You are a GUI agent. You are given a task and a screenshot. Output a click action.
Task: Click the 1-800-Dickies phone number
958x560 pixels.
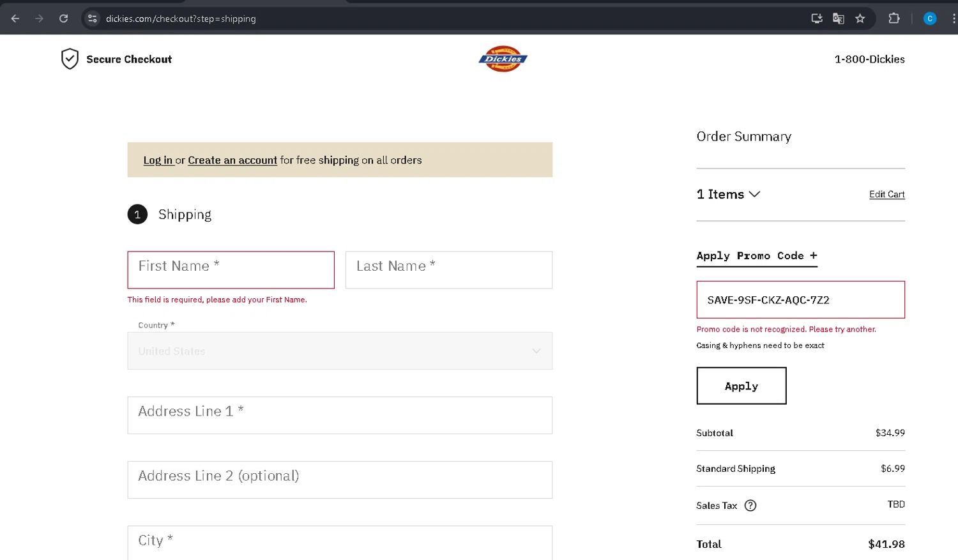[x=869, y=59]
